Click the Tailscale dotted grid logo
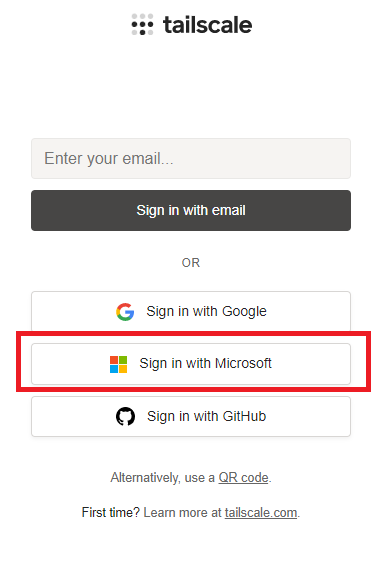This screenshot has width=390, height=582. click(142, 25)
